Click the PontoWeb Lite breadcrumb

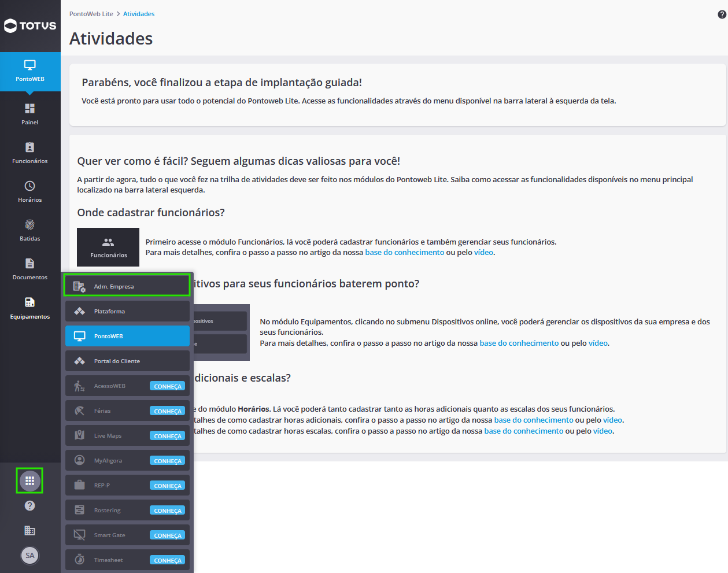coord(91,14)
